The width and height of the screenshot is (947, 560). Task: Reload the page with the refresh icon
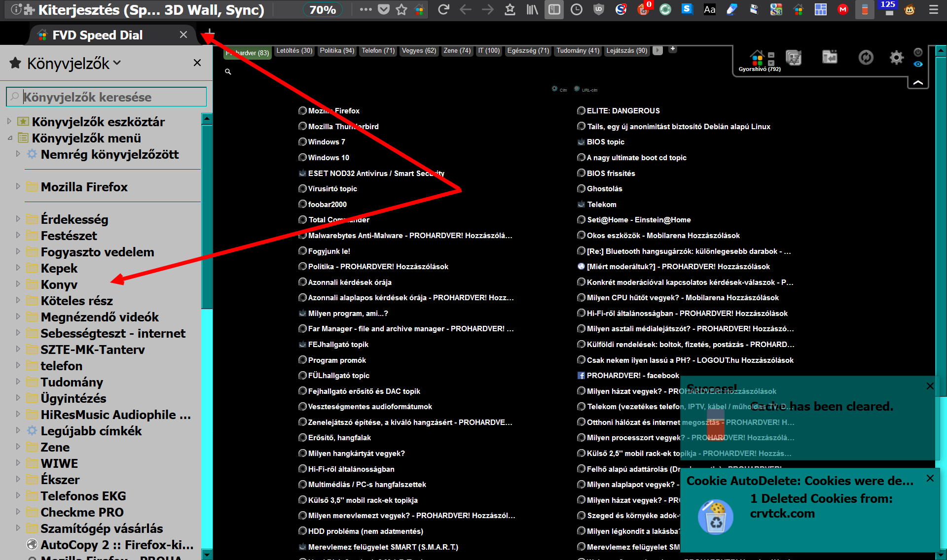click(443, 9)
